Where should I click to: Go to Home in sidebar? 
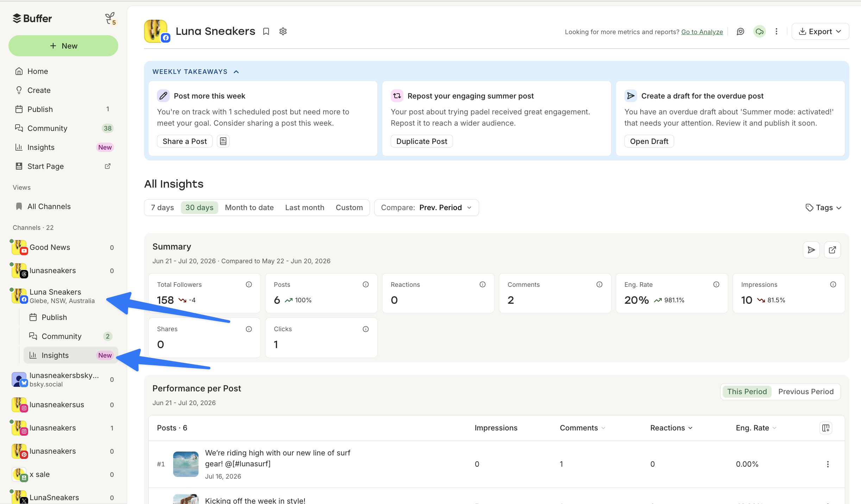63,71
